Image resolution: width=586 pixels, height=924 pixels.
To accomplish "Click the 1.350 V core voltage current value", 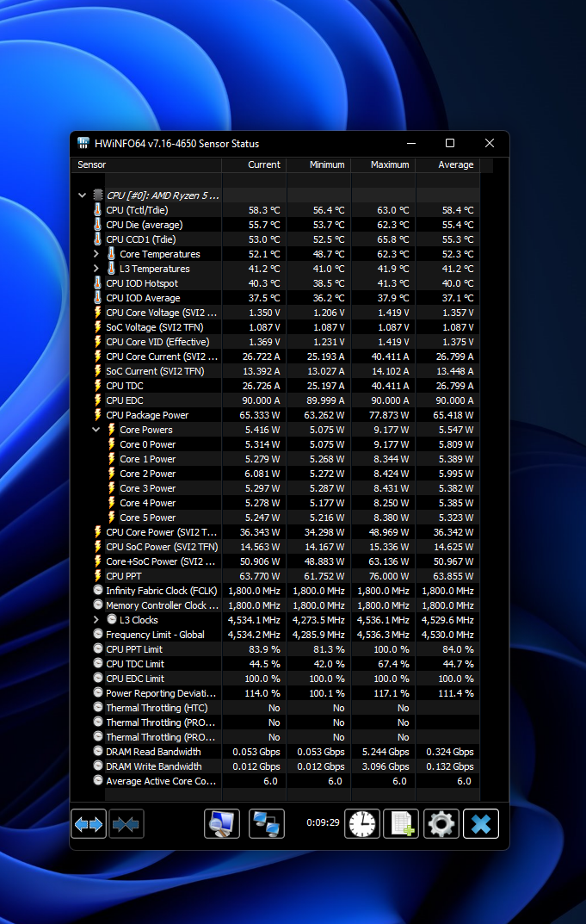I will [x=264, y=313].
